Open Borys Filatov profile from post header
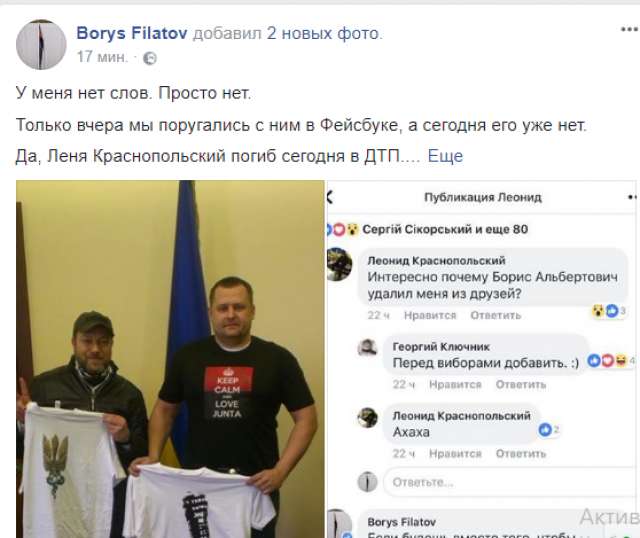 [x=132, y=33]
